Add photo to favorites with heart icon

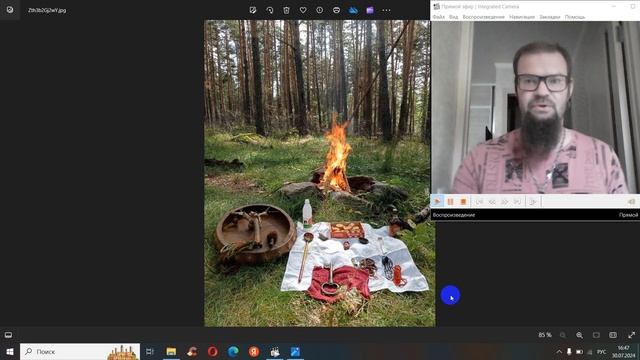303,10
